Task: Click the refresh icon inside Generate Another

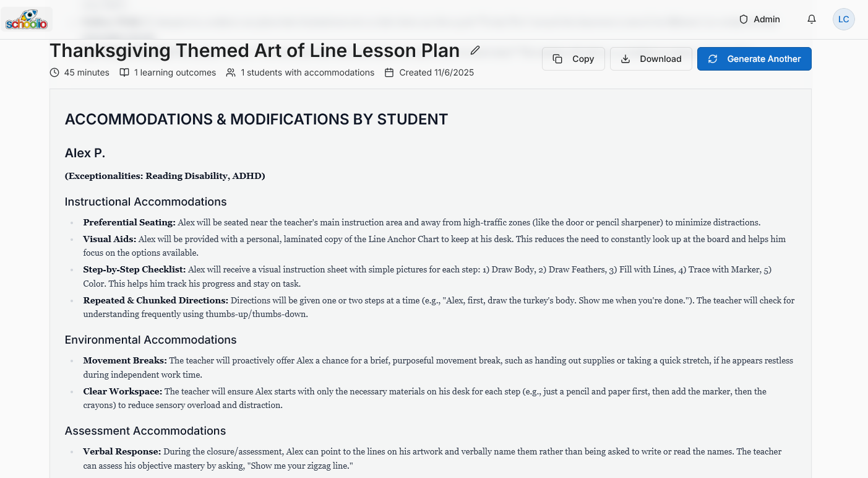Action: point(713,59)
